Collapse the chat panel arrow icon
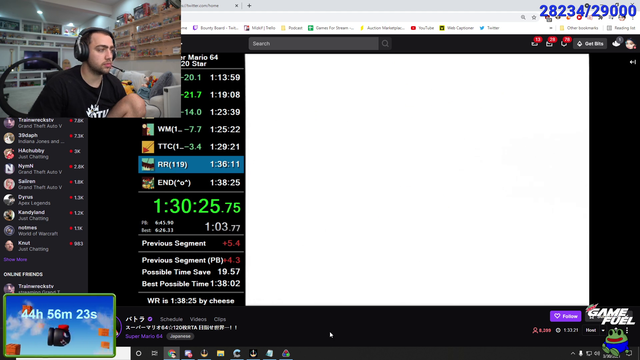 click(x=633, y=62)
